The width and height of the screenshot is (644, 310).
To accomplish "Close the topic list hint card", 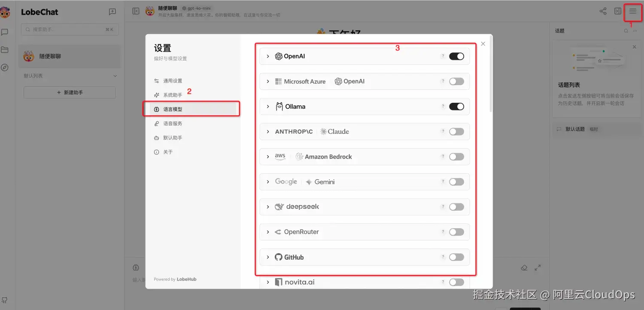I will (x=635, y=47).
